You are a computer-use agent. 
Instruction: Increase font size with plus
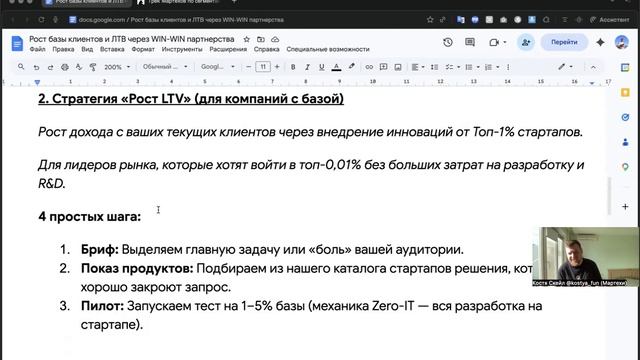(x=277, y=67)
